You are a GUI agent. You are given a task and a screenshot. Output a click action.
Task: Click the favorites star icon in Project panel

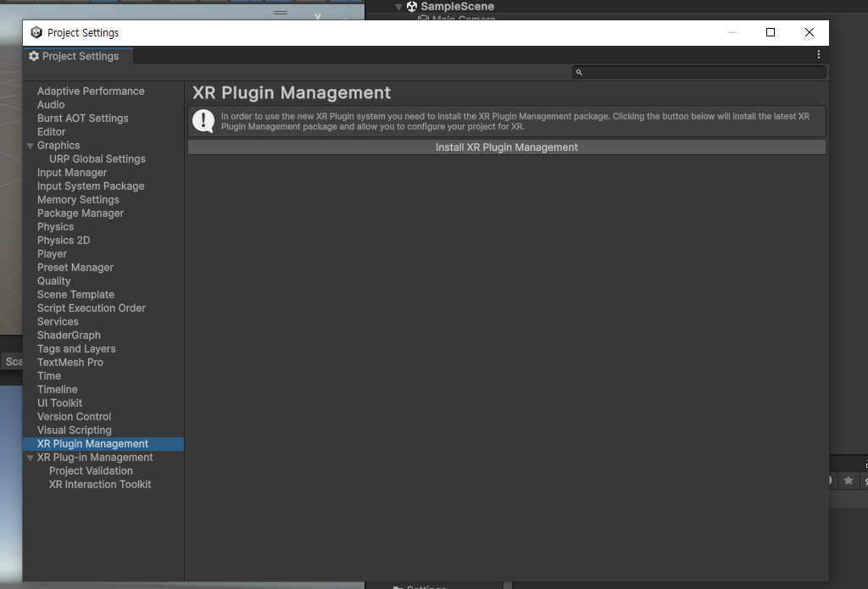848,481
